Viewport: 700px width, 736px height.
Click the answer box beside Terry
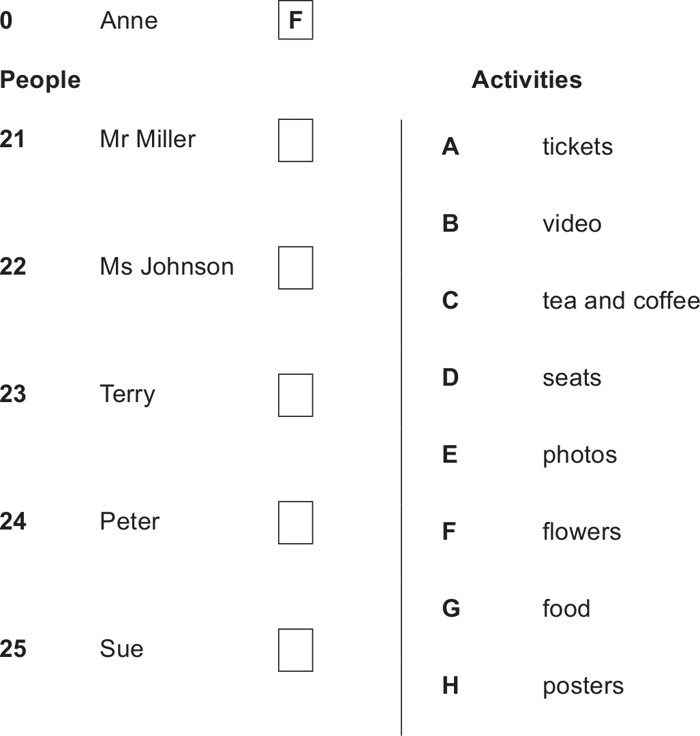(295, 395)
